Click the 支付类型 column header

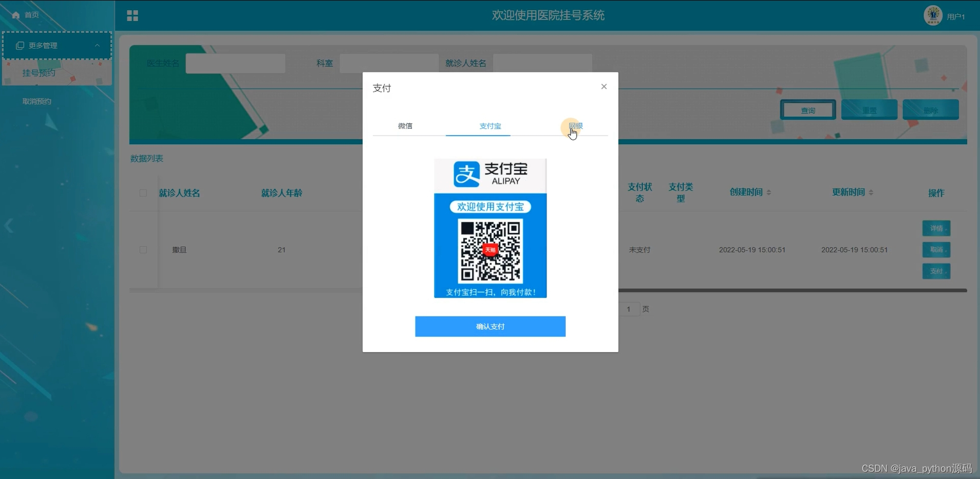[681, 193]
